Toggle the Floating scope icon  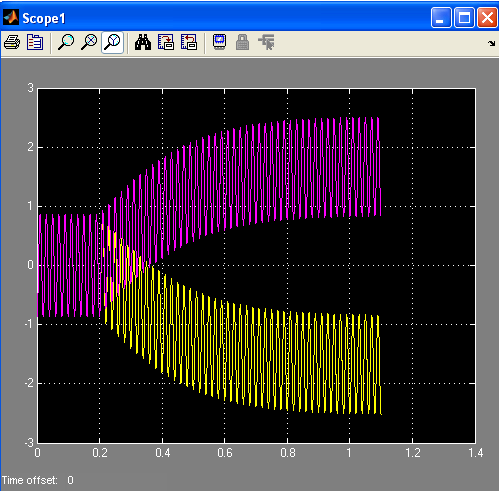[219, 42]
